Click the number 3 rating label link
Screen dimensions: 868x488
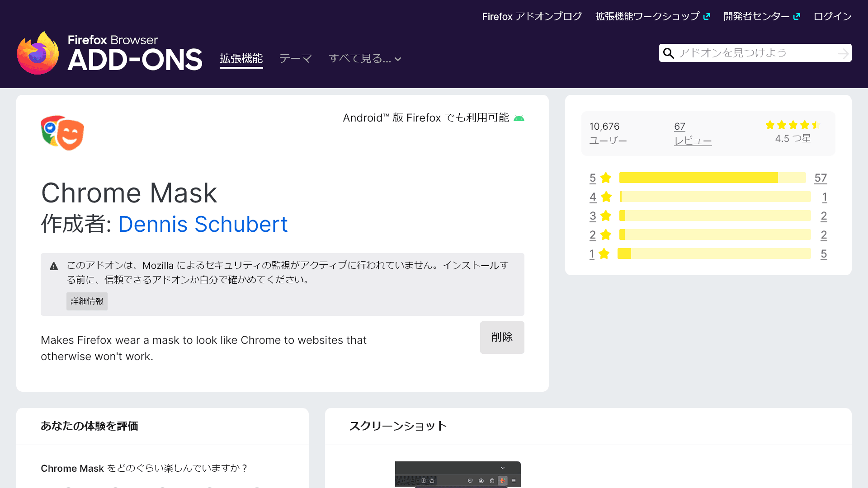pyautogui.click(x=593, y=216)
